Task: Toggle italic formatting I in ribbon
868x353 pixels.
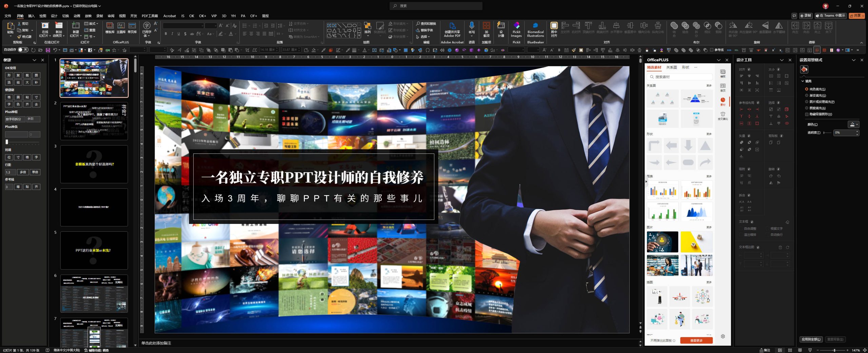Action: coord(172,34)
